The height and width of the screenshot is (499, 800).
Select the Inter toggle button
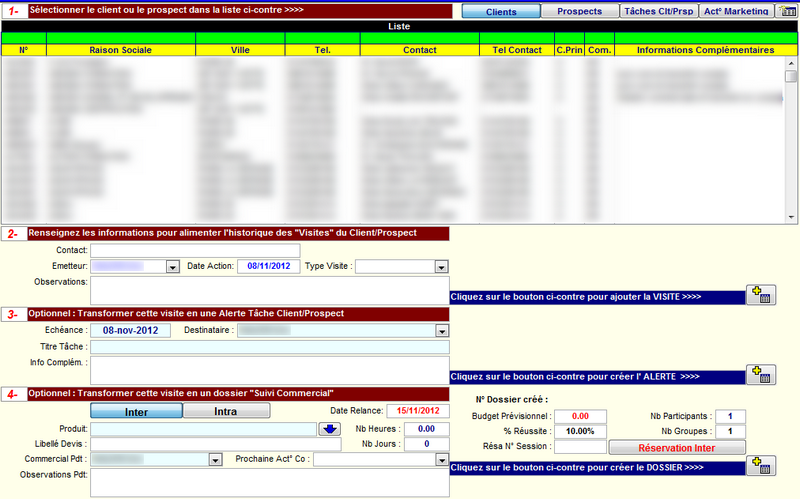click(137, 411)
